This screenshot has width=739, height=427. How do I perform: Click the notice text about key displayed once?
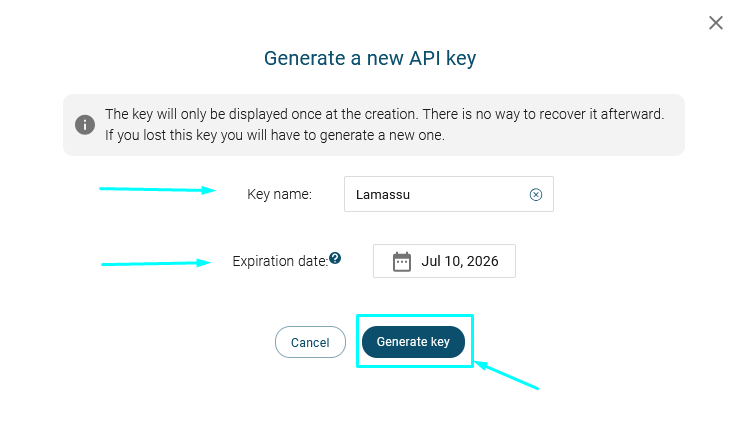pos(385,114)
